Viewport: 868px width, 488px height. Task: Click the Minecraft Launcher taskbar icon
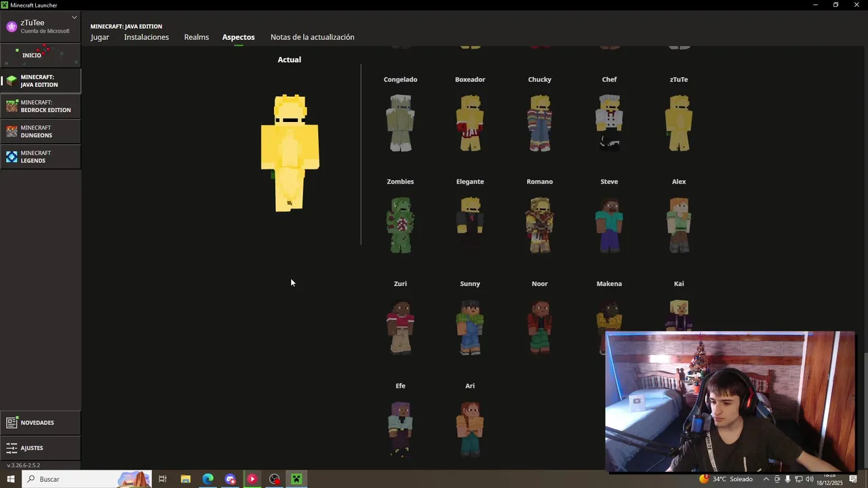pos(296,479)
